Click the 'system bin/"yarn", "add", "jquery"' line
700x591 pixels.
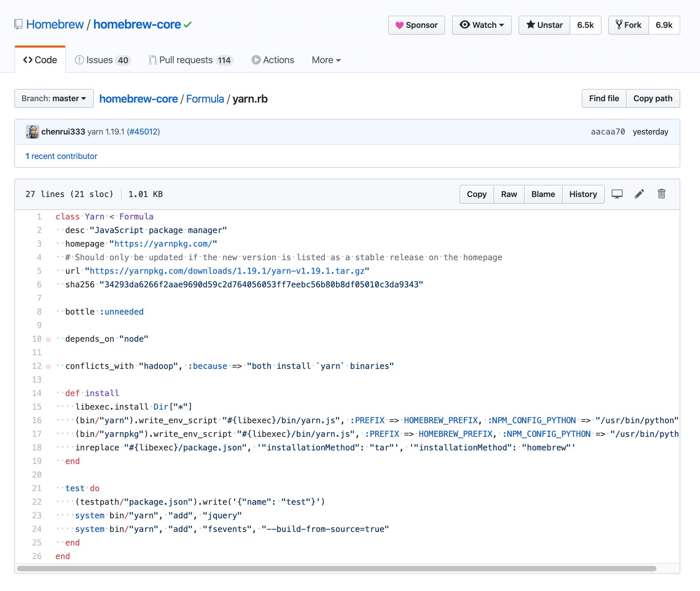pyautogui.click(x=158, y=516)
